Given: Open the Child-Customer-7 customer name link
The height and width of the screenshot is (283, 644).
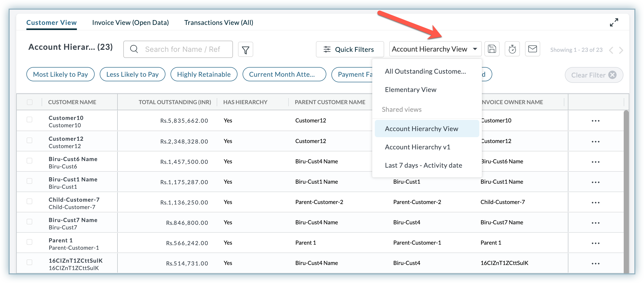Looking at the screenshot, I should tap(74, 200).
